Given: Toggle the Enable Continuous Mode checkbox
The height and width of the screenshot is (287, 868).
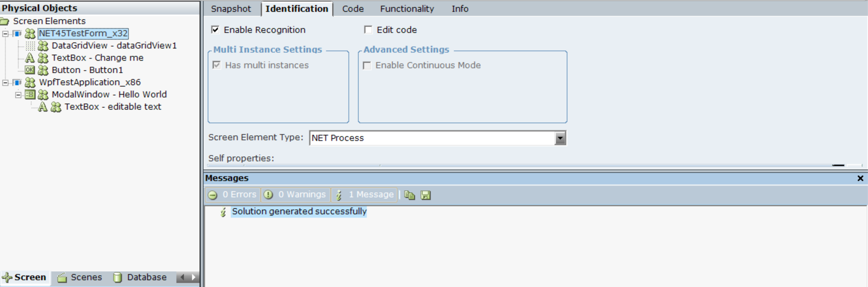Looking at the screenshot, I should point(367,65).
